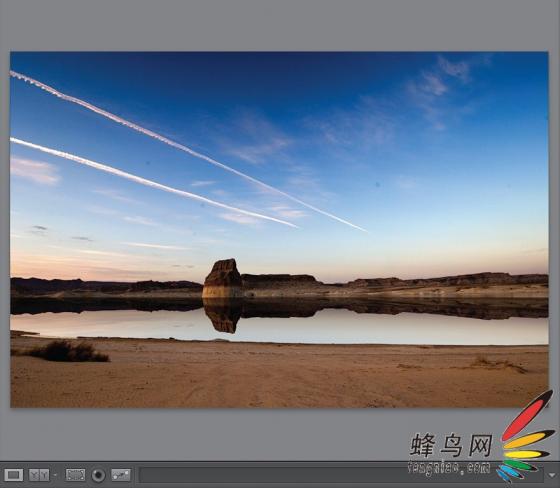The image size is (560, 488).
Task: Select the Remove Spots tool icon
Action: (x=121, y=475)
